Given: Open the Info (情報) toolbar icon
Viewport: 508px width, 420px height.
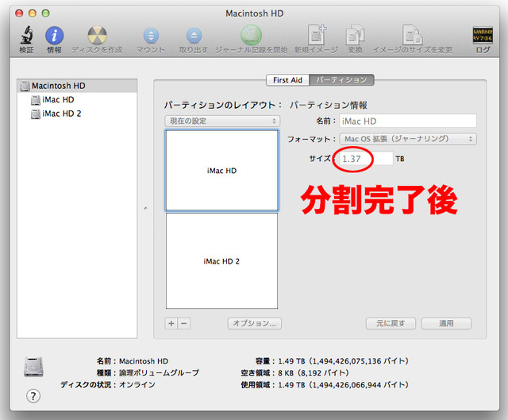Looking at the screenshot, I should 54,36.
